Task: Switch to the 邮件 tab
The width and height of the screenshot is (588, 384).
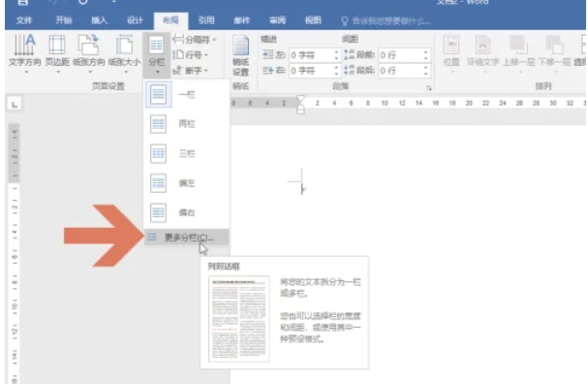Action: click(241, 20)
